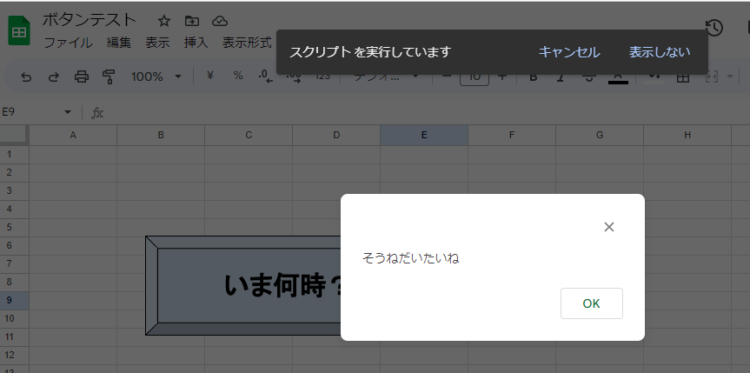Screen dimensions: 750x373
Task: Increase font size with plus
Action: 502,77
